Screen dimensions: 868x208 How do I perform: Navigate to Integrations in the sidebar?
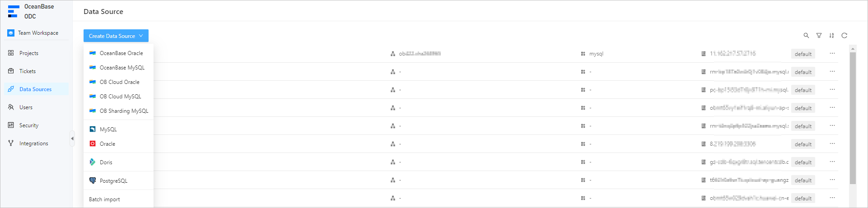[x=33, y=143]
